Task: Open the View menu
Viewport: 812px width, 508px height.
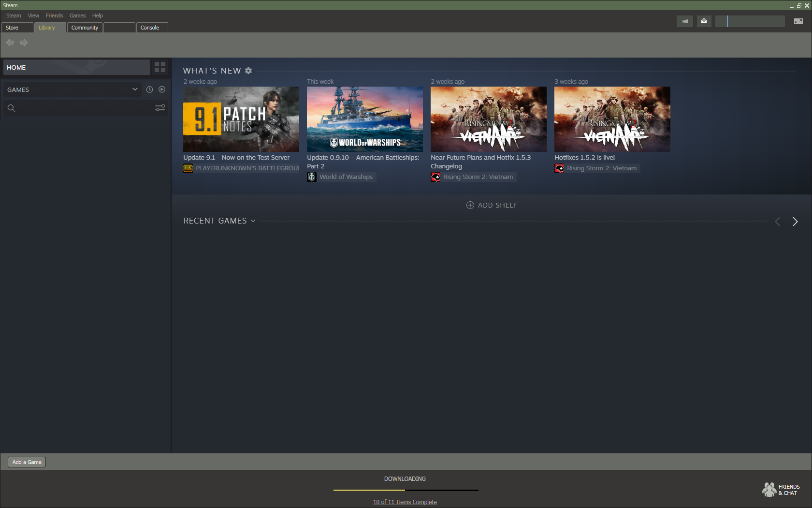Action: click(x=33, y=15)
